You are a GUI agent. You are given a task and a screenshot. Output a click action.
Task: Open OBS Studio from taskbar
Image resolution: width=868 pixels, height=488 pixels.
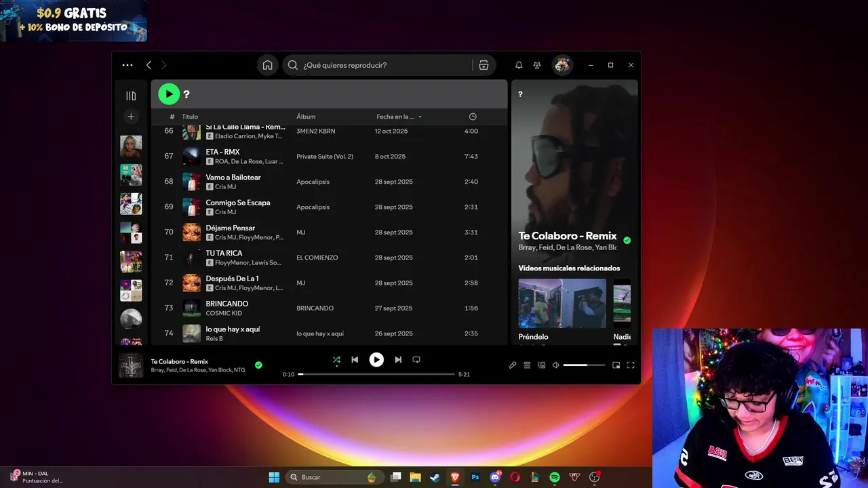coord(595,477)
